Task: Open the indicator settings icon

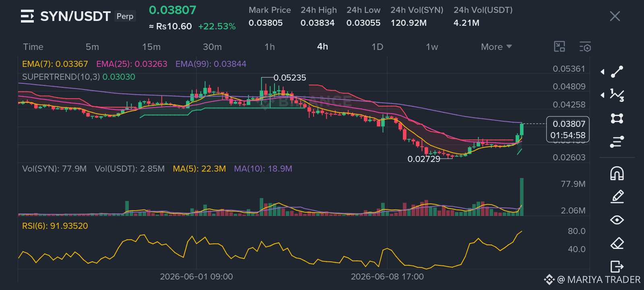Action: coord(585,47)
